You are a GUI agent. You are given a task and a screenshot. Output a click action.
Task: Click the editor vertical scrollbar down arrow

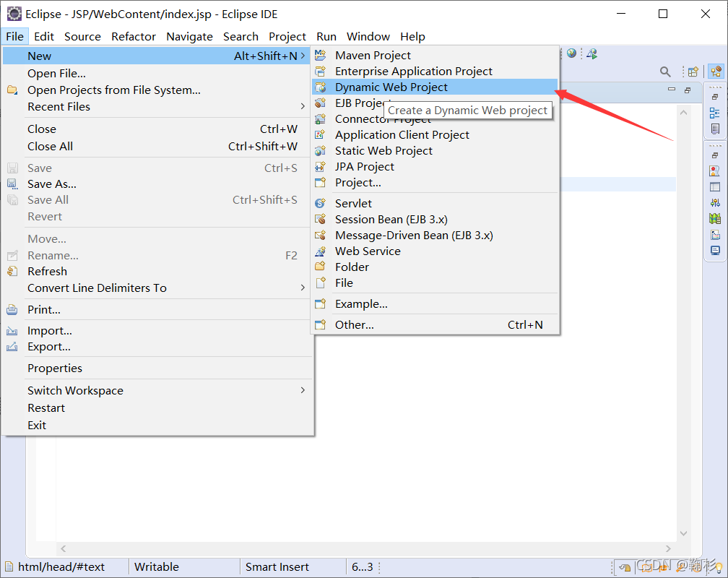(x=683, y=533)
